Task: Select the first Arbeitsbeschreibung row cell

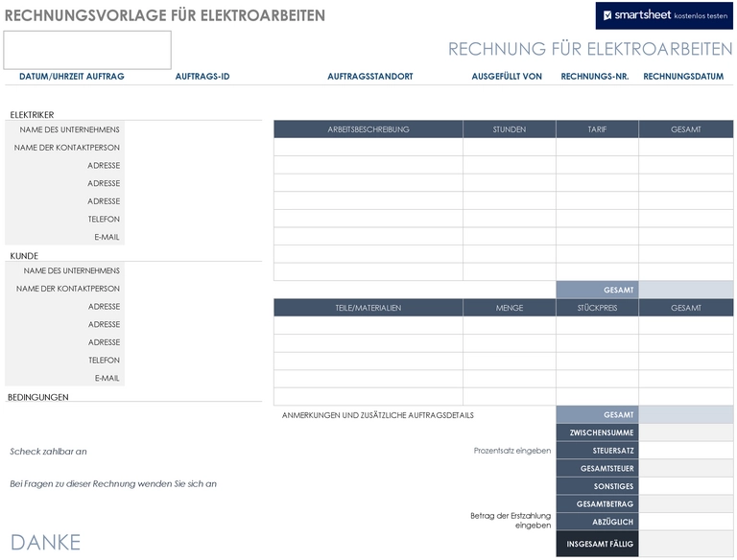Action: click(x=368, y=147)
